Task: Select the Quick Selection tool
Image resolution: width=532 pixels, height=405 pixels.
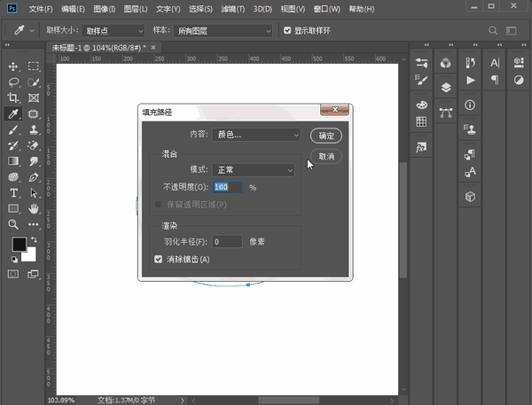Action: coord(34,82)
